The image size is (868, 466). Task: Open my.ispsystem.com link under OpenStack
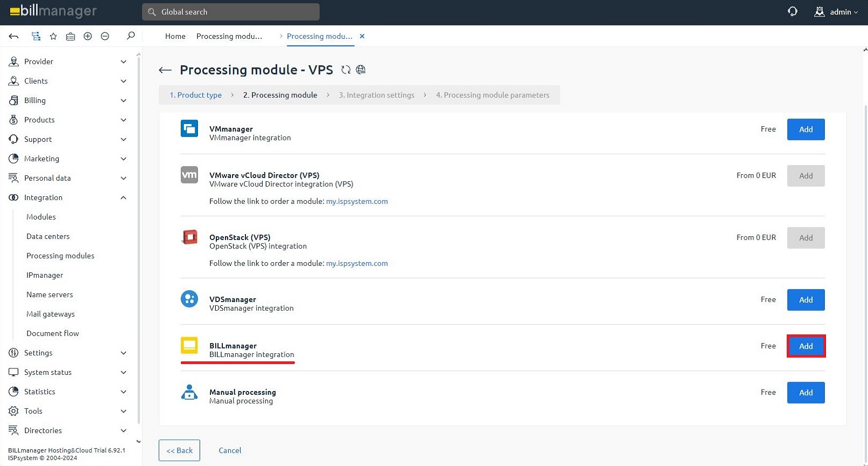pyautogui.click(x=357, y=263)
